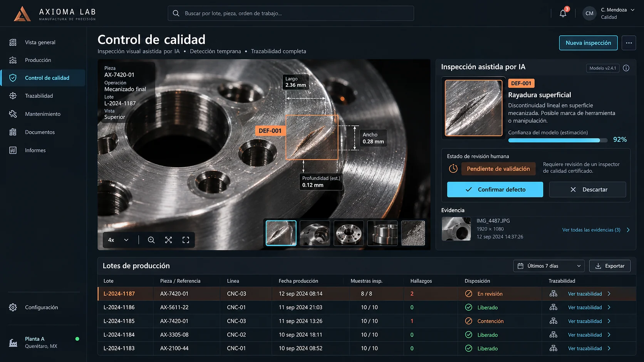This screenshot has height=362, width=644.
Task: Click the chevron next to Ver todas las evidencias
Action: 628,230
